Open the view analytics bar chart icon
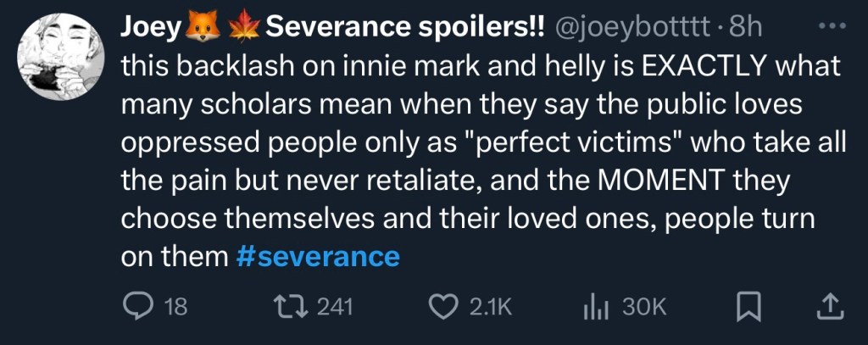Viewport: 868px width, 345px height. pos(597,306)
